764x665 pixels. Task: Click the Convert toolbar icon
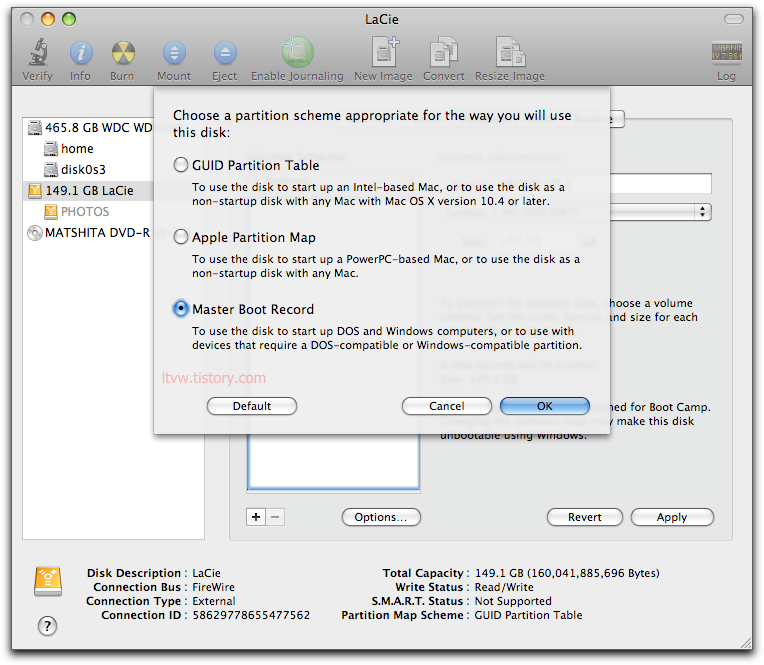(443, 52)
